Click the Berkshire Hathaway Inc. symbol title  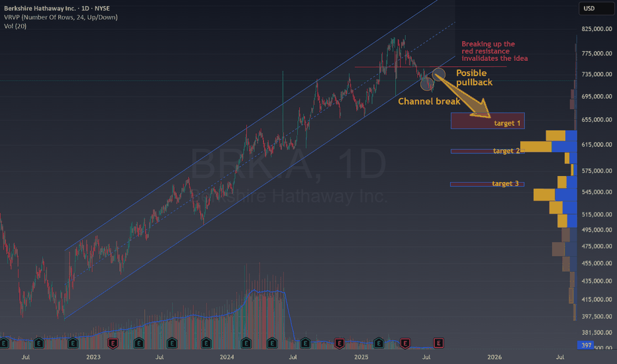tap(57, 8)
